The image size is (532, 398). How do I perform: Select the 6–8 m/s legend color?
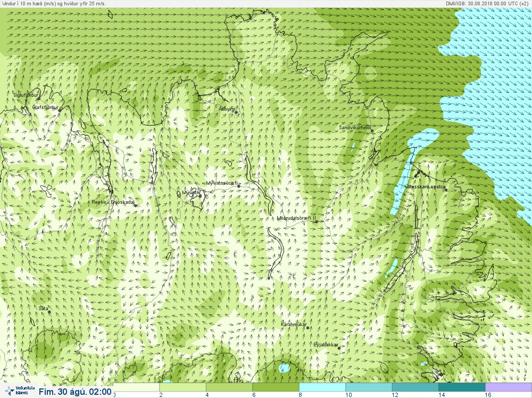pos(276,387)
